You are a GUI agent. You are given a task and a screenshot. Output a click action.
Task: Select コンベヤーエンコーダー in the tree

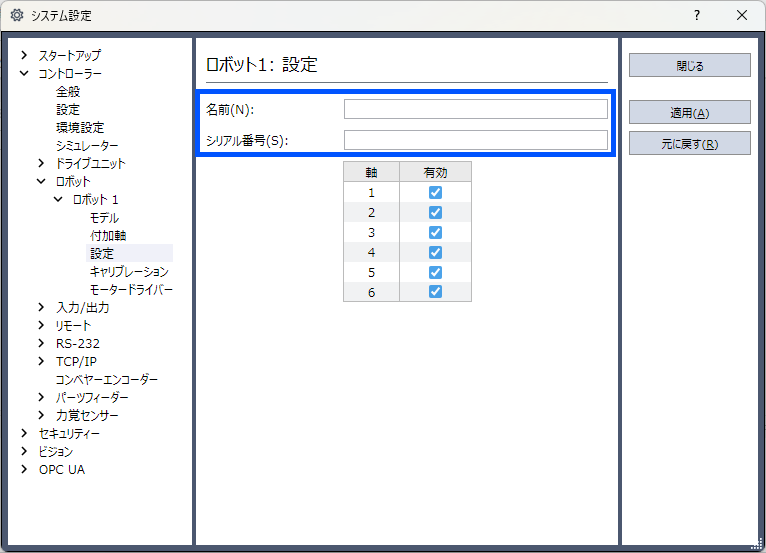106,380
